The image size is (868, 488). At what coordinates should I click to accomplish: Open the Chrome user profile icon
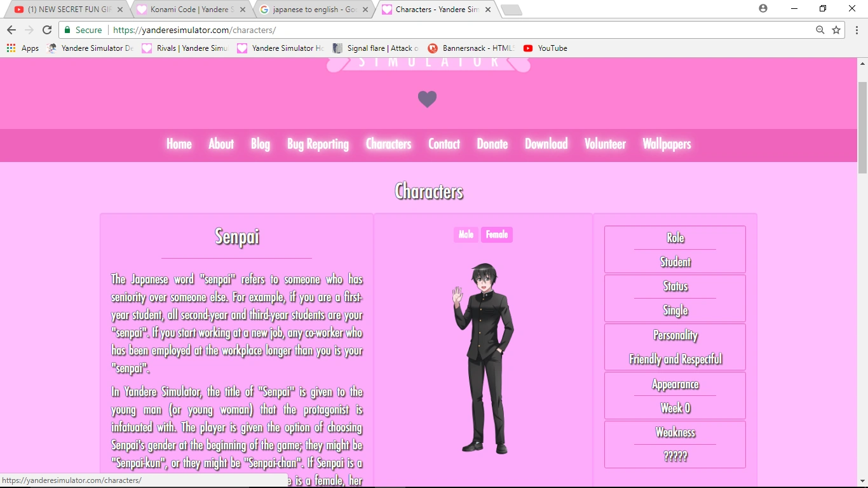pos(763,9)
